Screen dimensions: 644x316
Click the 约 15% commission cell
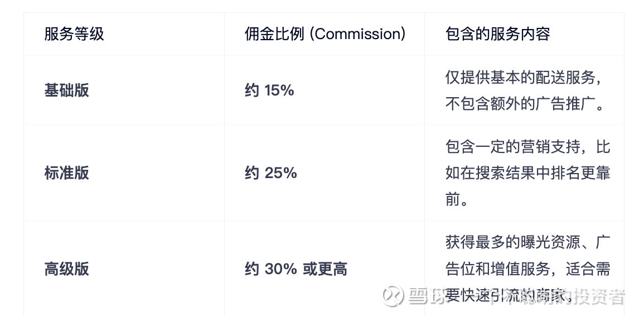pos(269,90)
